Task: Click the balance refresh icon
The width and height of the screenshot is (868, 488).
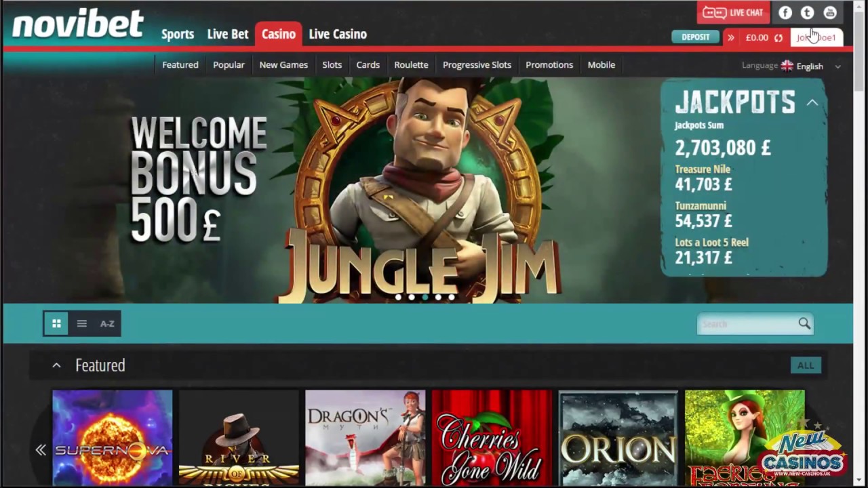Action: [x=778, y=38]
